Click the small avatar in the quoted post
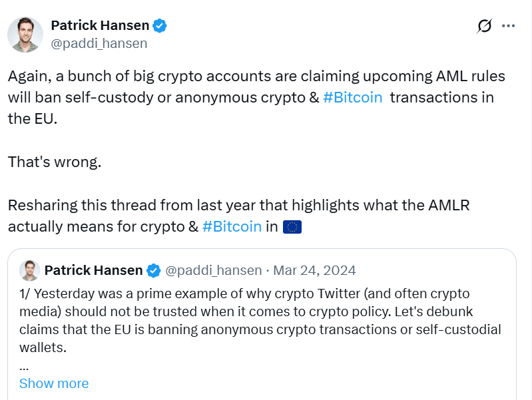Viewport: 532px width, 400px height. pos(29,270)
